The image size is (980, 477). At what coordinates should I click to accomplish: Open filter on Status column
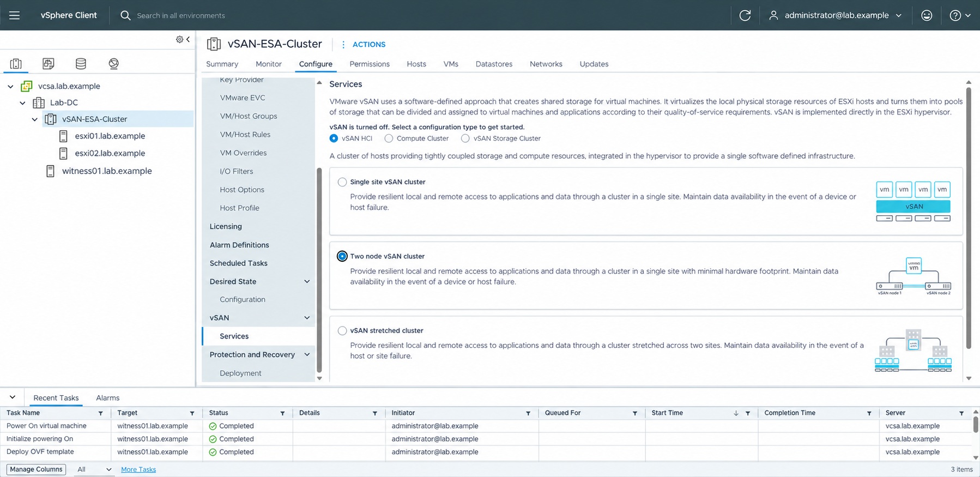coord(282,413)
